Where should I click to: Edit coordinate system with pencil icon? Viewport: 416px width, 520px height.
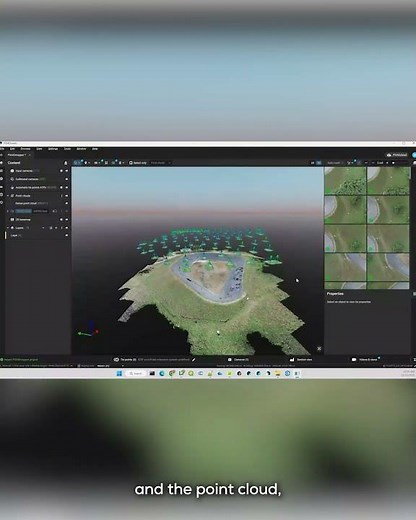point(194,360)
